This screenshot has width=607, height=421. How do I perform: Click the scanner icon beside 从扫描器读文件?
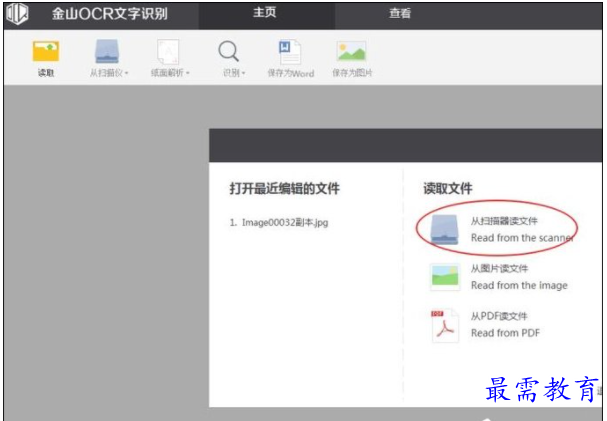pos(444,230)
